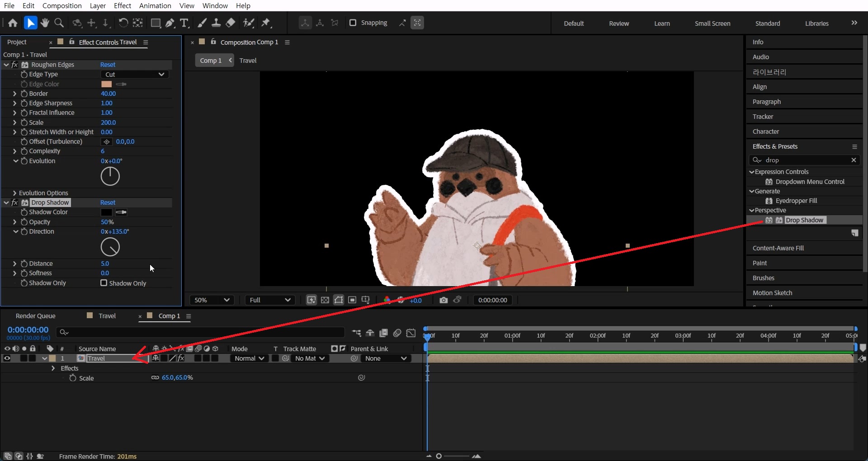Collapse the Perspective effects category
868x461 pixels.
(x=752, y=210)
